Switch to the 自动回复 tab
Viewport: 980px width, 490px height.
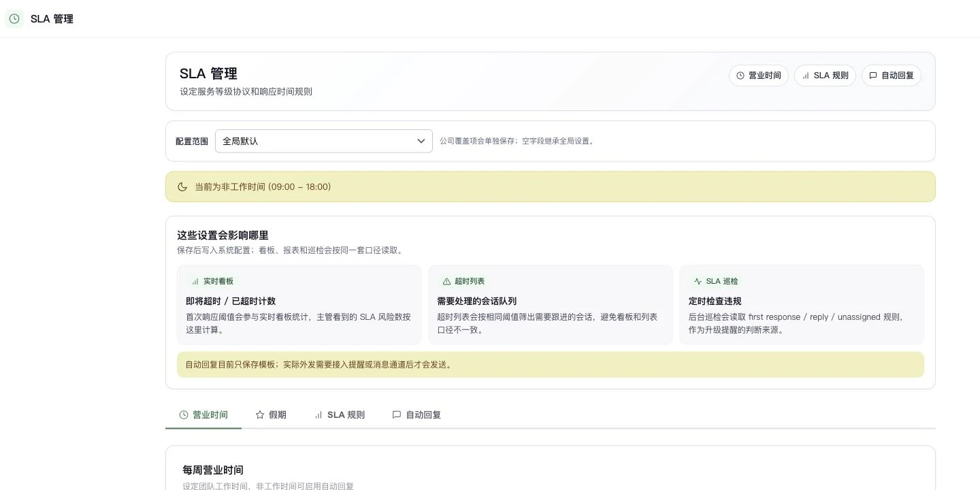416,414
